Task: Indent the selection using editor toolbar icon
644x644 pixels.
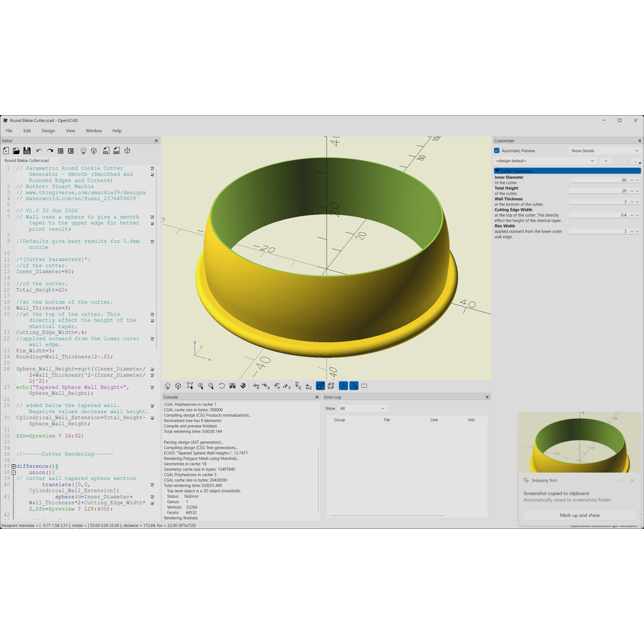Action: 71,151
